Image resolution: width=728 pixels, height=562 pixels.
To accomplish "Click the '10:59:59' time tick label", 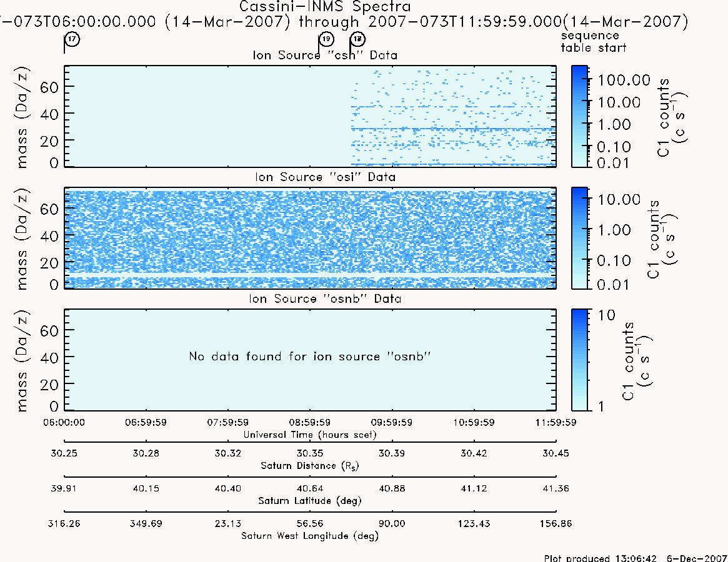I will (474, 422).
